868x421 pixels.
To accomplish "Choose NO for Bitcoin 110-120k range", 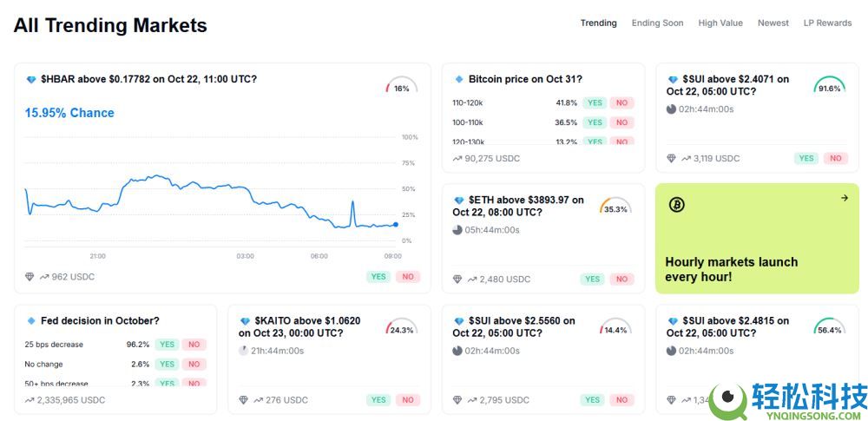I will [x=621, y=102].
